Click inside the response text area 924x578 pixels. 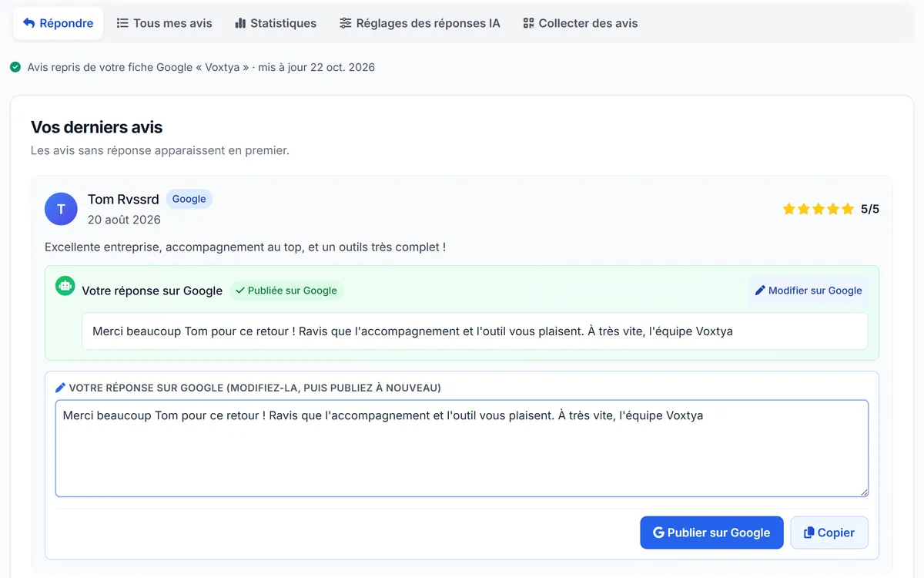click(x=462, y=449)
